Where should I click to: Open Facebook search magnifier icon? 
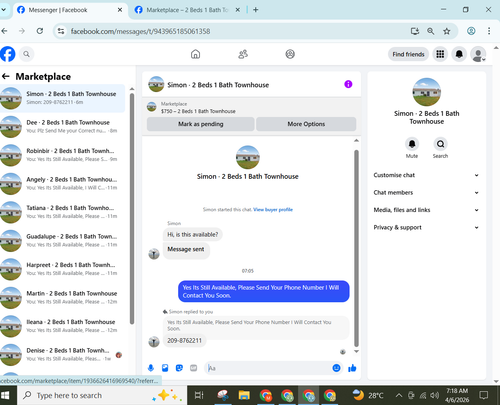coord(26,54)
